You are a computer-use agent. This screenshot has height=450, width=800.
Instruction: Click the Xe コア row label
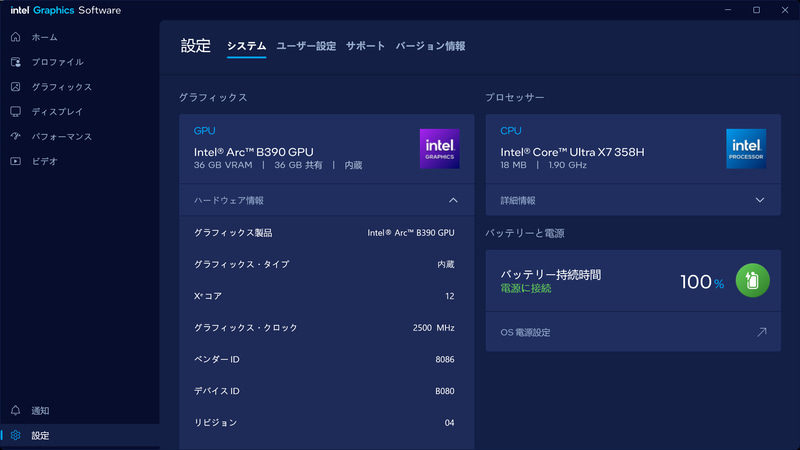pos(208,296)
